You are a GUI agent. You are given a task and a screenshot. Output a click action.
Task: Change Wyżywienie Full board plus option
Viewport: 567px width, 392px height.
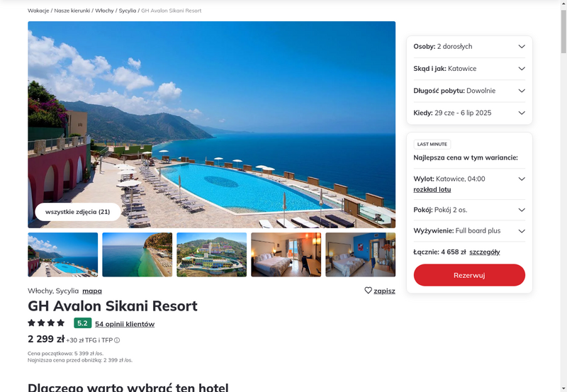469,231
